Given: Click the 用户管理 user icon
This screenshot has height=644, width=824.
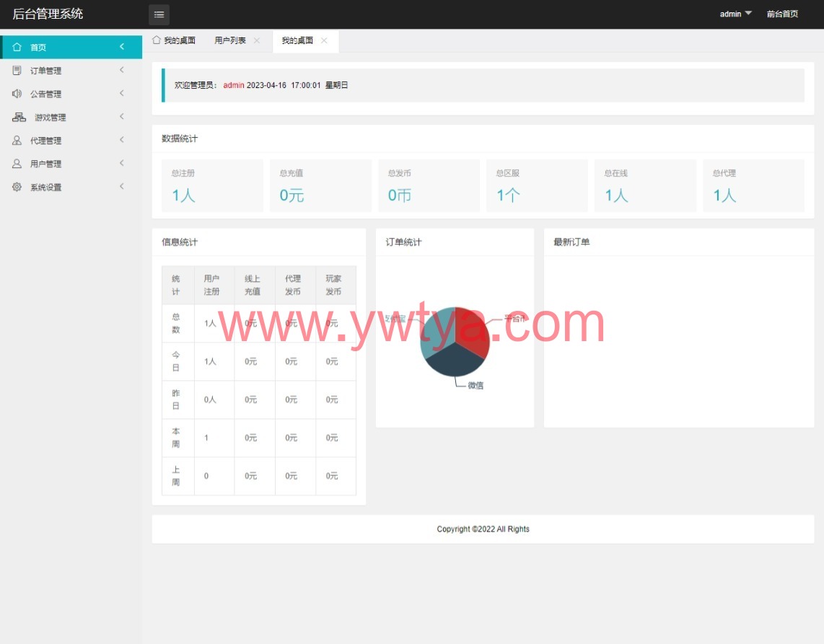Looking at the screenshot, I should [17, 164].
